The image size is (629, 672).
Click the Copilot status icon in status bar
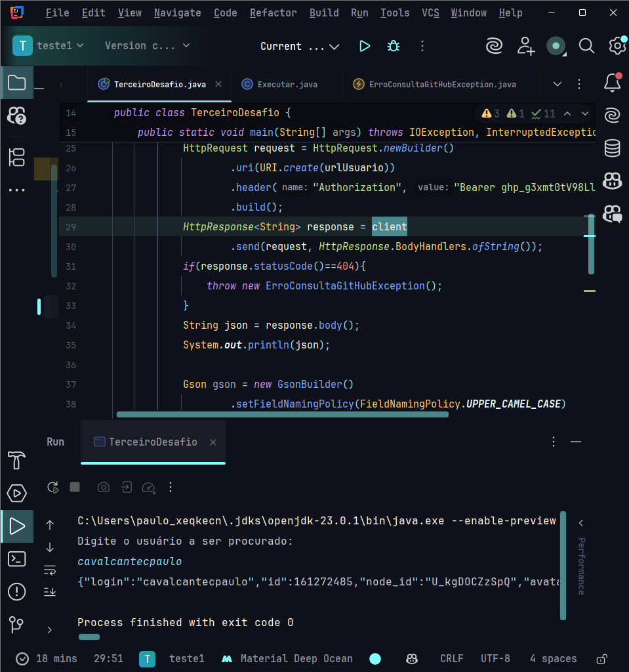pyautogui.click(x=412, y=659)
